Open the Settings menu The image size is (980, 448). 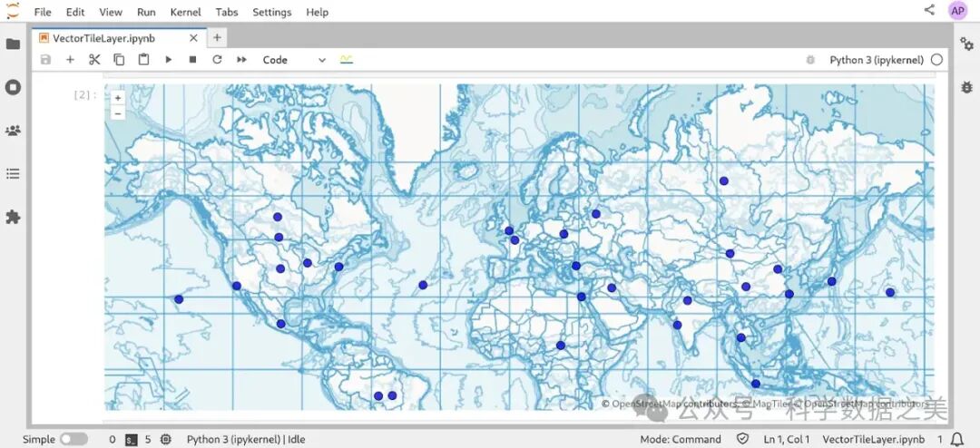tap(271, 12)
